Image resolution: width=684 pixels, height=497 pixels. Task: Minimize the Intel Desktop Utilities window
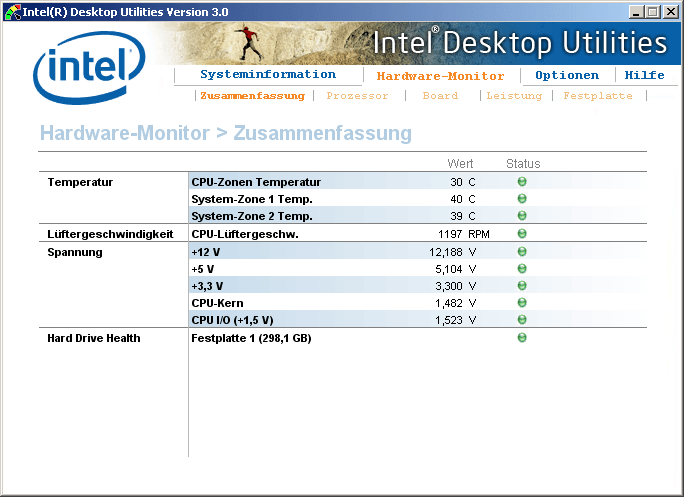(x=636, y=12)
